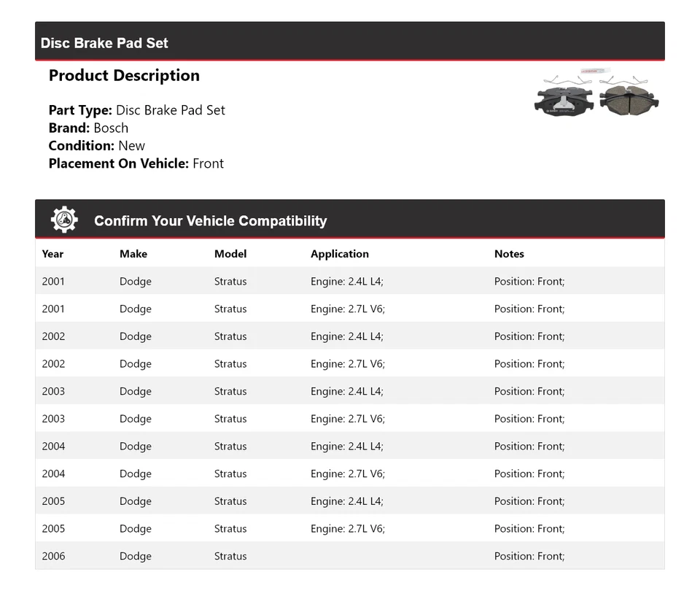Select the 2001 Stratus 2.4L L4 row
The width and height of the screenshot is (700, 591).
pos(350,282)
